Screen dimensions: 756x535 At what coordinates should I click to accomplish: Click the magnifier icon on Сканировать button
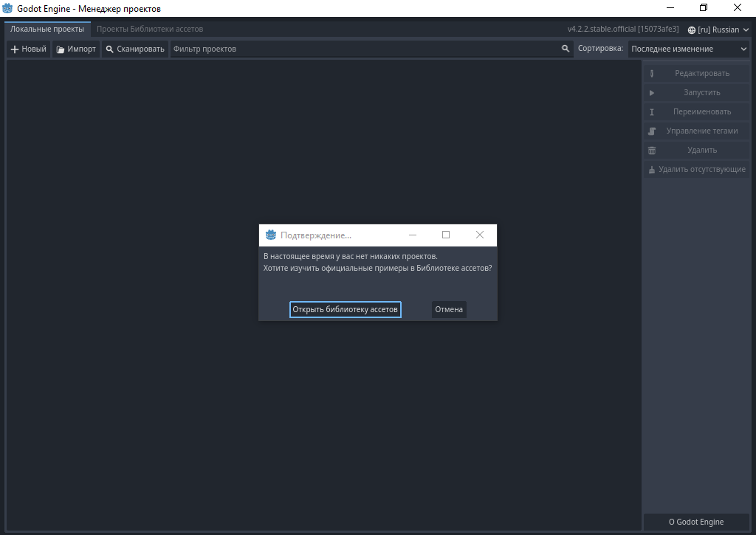click(110, 49)
